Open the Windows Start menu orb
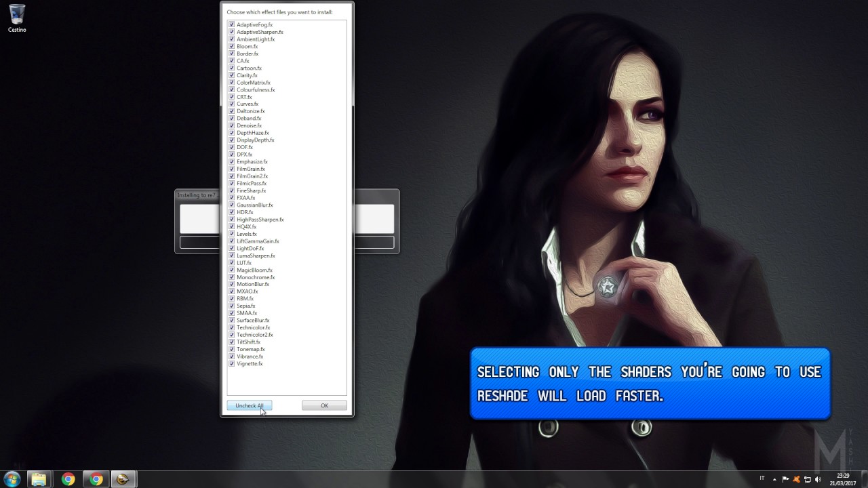 point(12,479)
